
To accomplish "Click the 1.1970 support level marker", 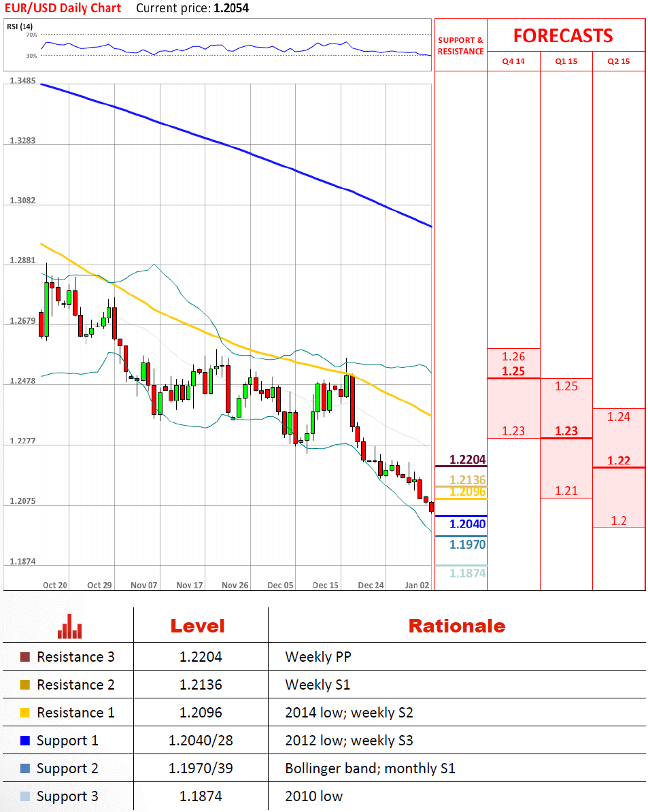I will [x=467, y=545].
